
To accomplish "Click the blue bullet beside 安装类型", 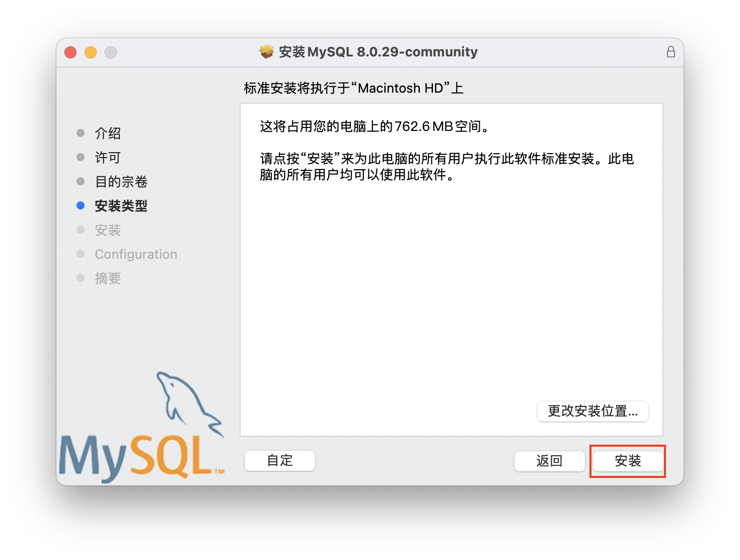I will 81,205.
